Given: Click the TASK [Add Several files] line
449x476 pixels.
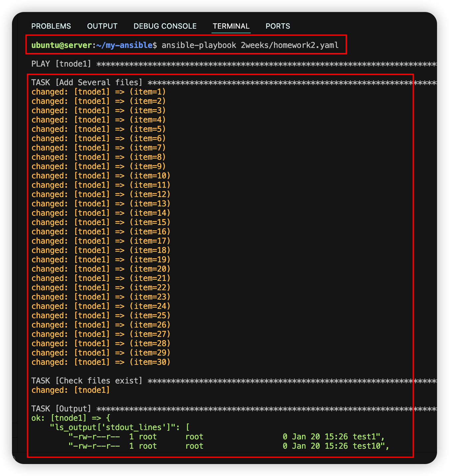Looking at the screenshot, I should (x=234, y=82).
